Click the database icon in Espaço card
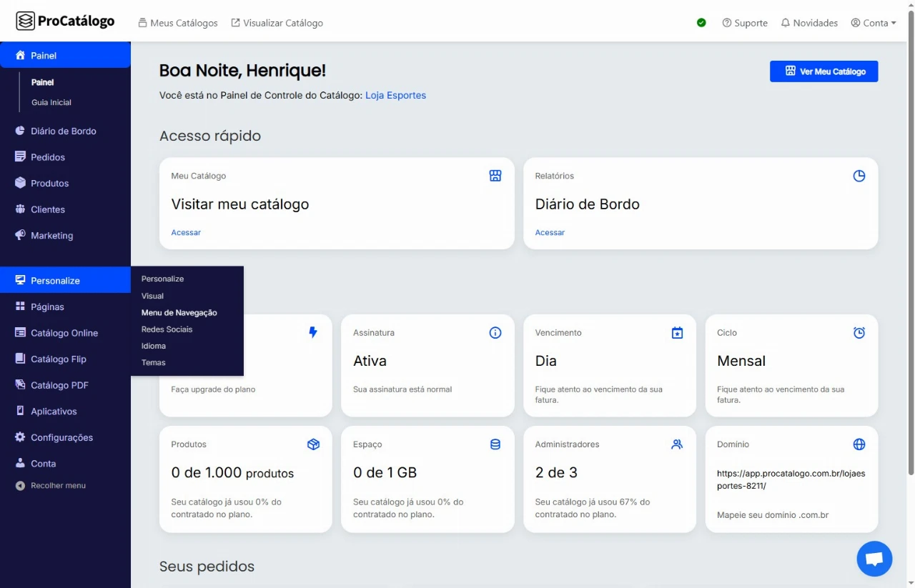Screen dimensions: 915x588 tap(495, 444)
